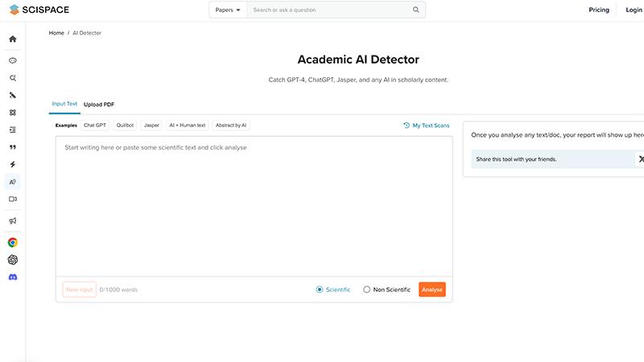Switch to the Upload PDF tab

[x=99, y=105]
